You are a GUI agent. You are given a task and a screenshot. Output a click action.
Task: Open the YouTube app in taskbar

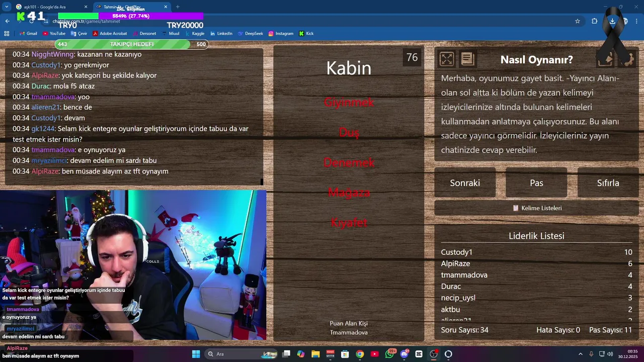click(x=374, y=354)
